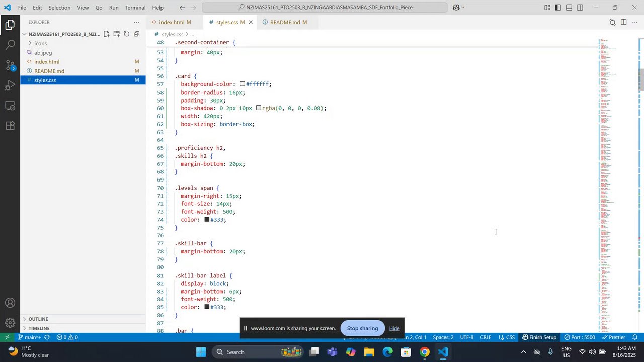Click the VS Code logo in title bar
Image resolution: width=644 pixels, height=362 pixels.
[7, 8]
